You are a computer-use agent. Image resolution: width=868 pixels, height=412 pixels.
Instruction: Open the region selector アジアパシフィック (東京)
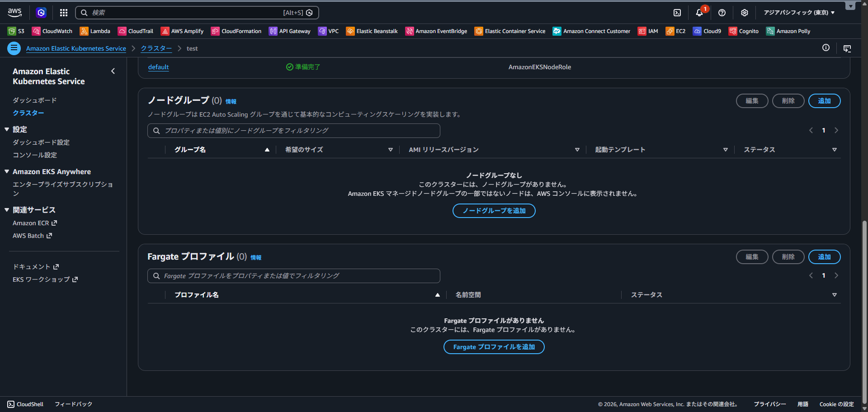click(799, 13)
